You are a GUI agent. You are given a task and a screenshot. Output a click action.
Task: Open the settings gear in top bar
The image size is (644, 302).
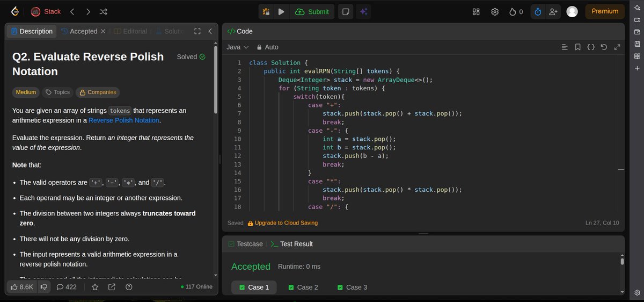coord(495,12)
